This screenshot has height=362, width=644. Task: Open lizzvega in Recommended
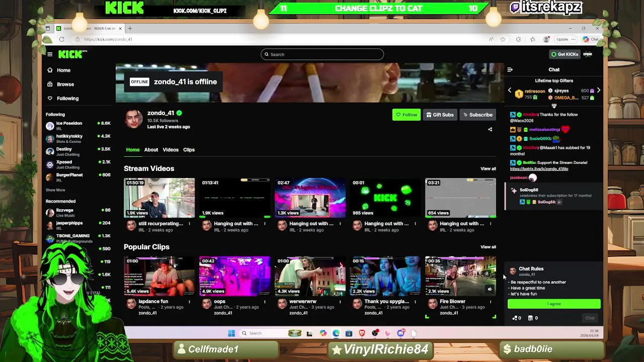(78, 213)
